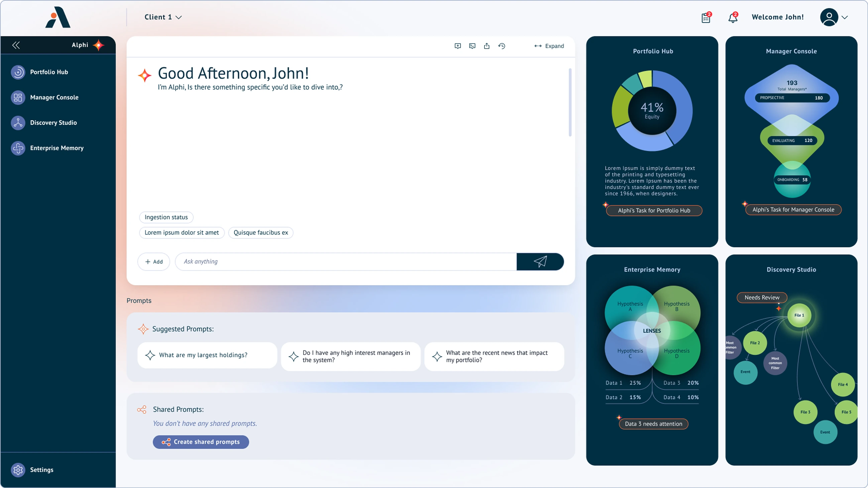The image size is (868, 488).
Task: Open the tasks clipboard icon with badge
Action: (706, 17)
